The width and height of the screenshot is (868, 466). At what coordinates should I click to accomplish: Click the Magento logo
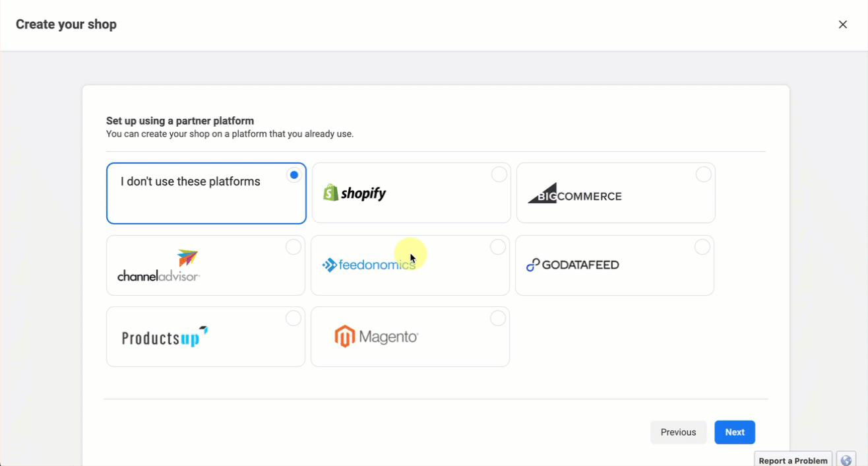(x=376, y=337)
